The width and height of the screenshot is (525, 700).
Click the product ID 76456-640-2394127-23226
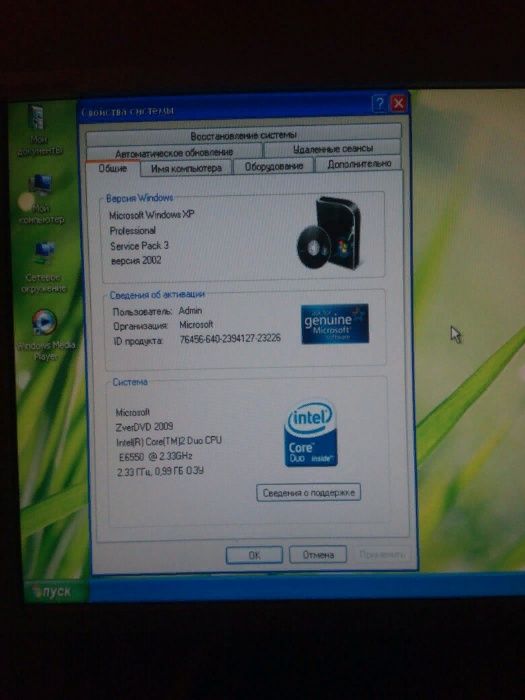230,338
